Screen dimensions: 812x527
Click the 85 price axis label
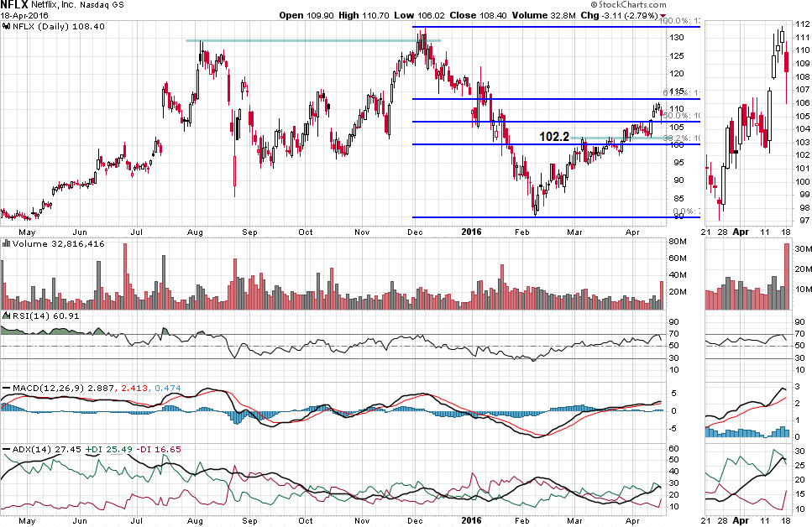pos(678,199)
